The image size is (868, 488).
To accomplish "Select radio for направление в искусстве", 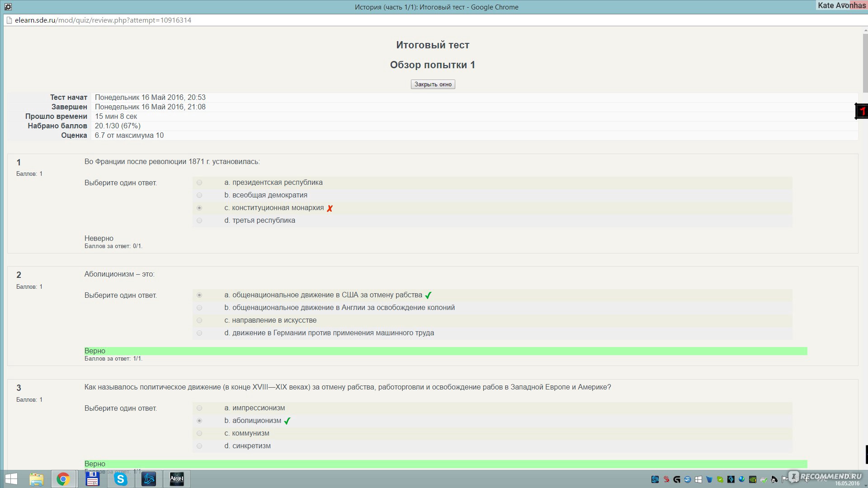I will [199, 320].
